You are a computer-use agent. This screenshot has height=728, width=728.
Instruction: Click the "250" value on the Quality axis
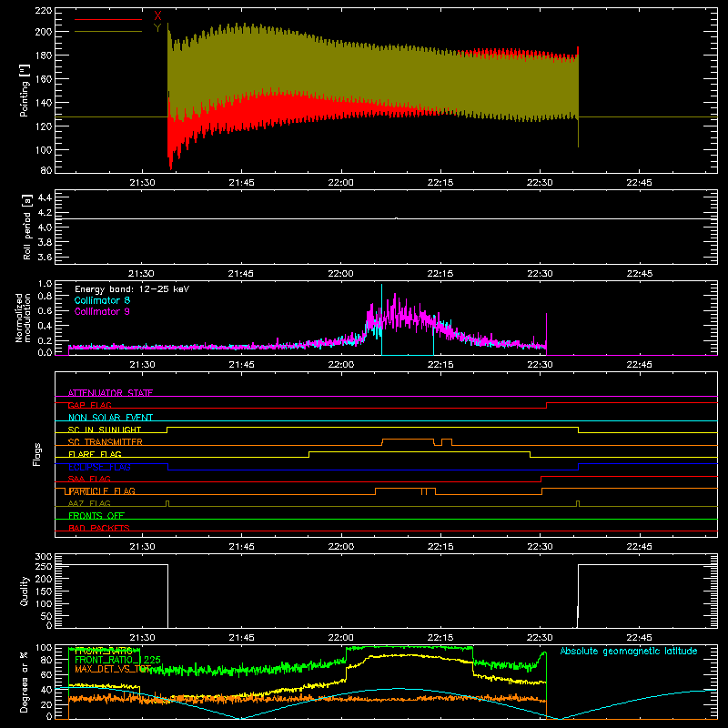click(44, 566)
